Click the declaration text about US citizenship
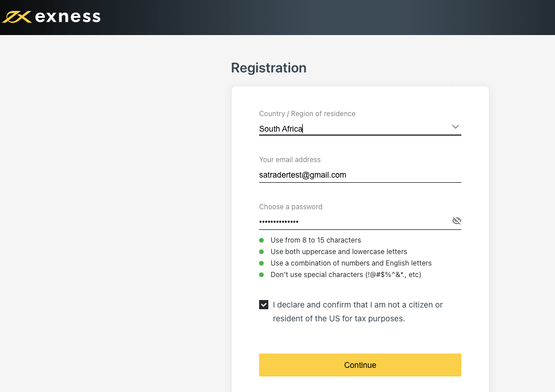The image size is (555, 392). coord(357,312)
